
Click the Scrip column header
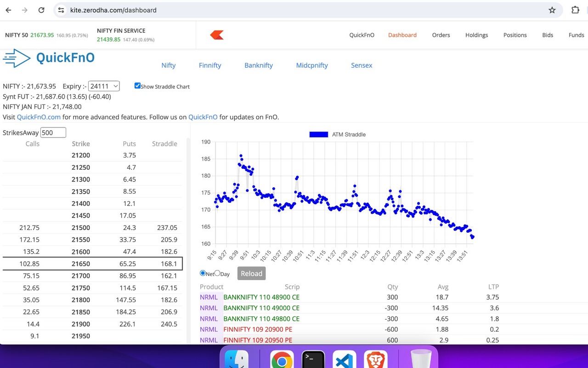coord(292,287)
